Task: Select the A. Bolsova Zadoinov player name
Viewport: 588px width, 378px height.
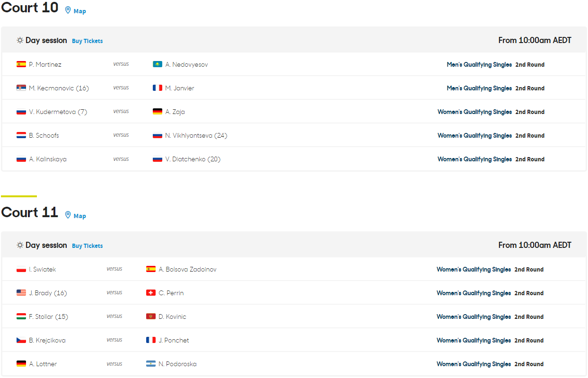Action: 187,269
